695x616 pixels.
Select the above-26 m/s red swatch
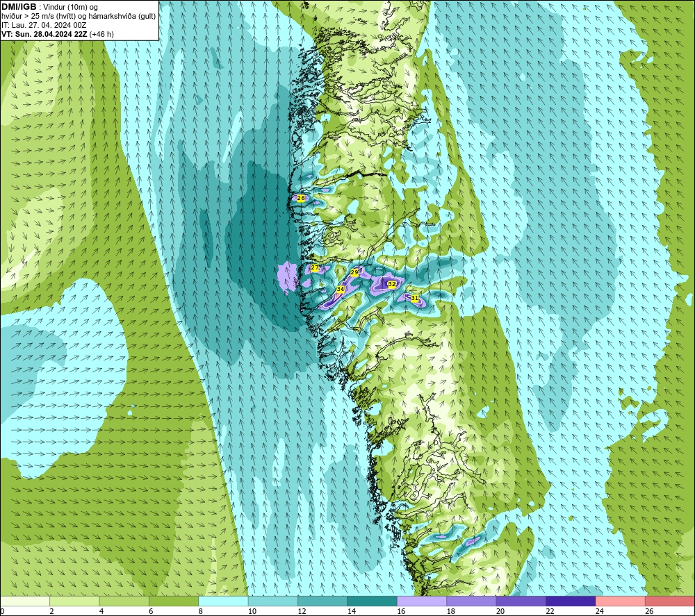[x=670, y=601]
